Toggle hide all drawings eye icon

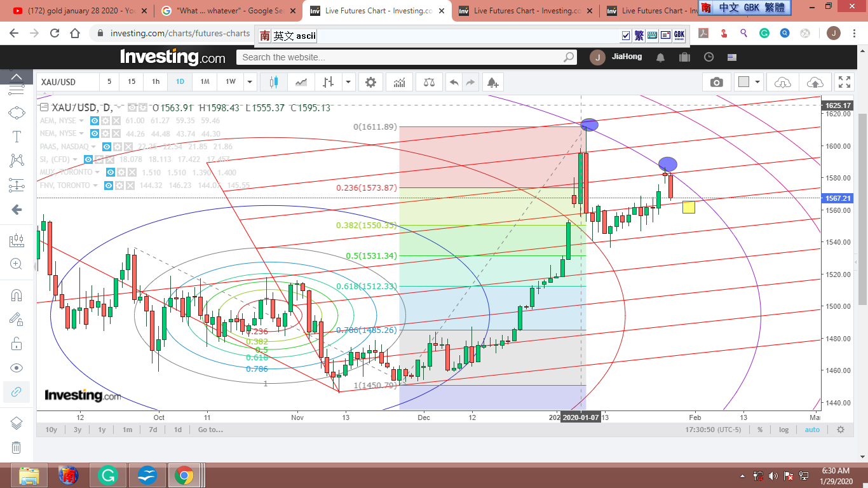pos(17,368)
